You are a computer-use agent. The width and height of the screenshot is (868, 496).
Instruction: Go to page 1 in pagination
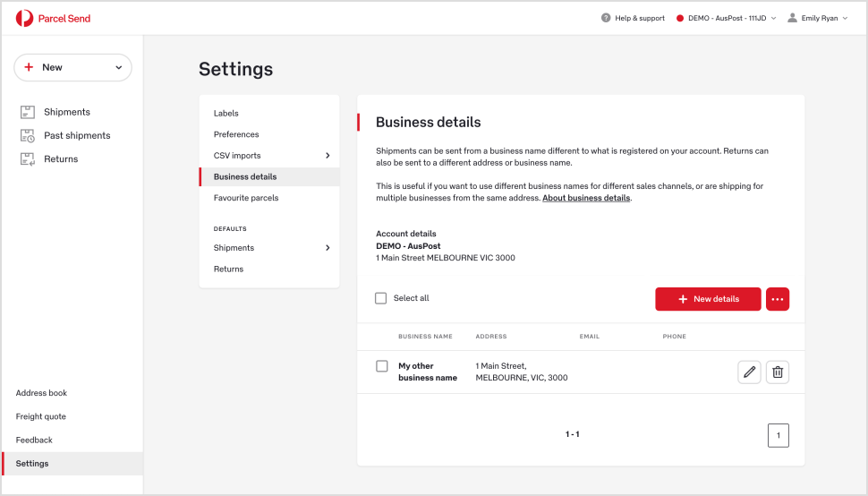coord(779,435)
